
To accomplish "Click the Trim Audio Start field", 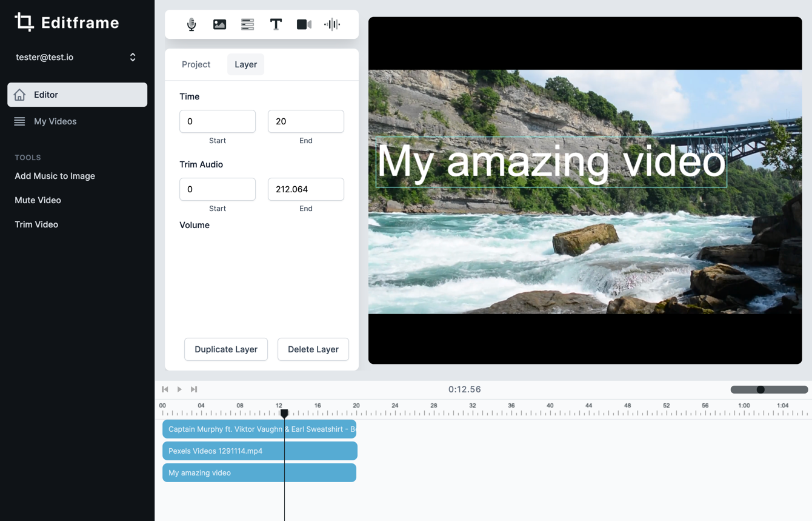I will pos(218,189).
